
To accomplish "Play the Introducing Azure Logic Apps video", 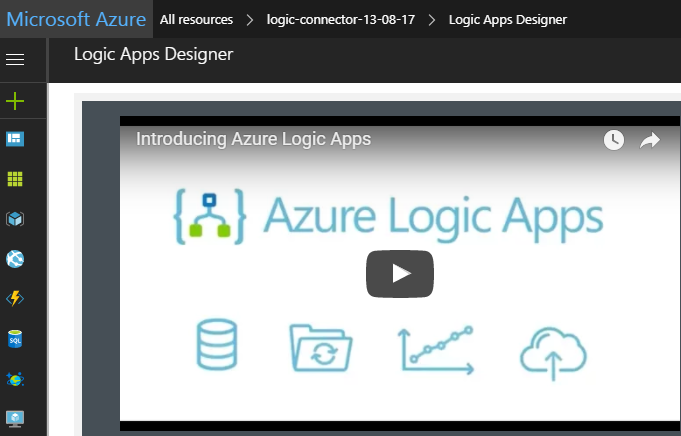I will [x=400, y=274].
